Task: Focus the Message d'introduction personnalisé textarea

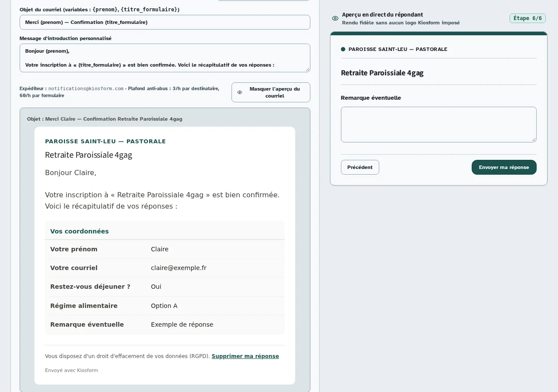Action: tap(165, 58)
